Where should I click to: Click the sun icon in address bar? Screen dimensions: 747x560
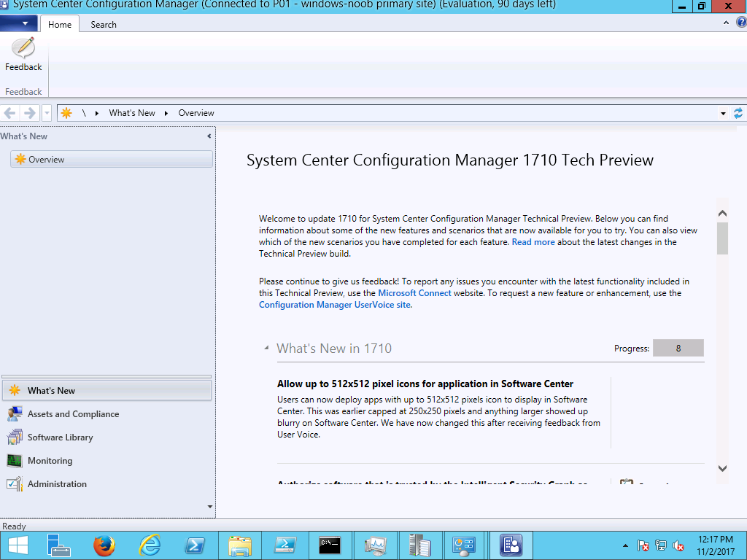point(66,113)
